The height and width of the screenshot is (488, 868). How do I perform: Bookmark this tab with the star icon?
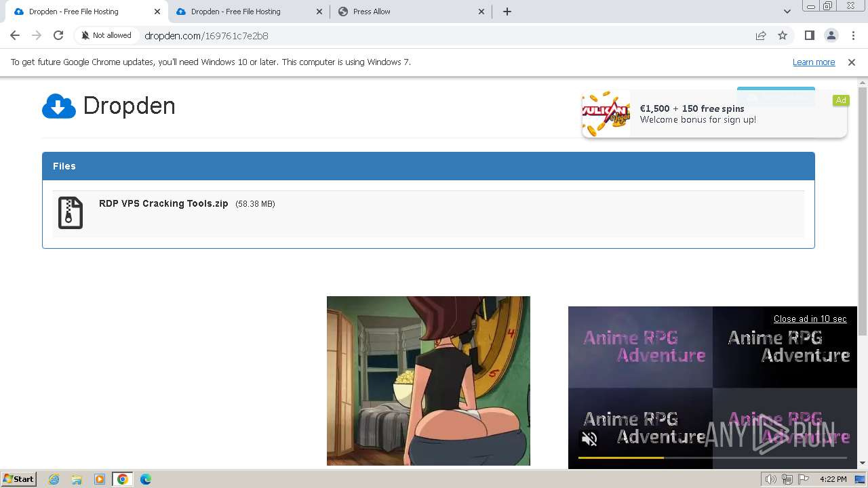tap(783, 35)
